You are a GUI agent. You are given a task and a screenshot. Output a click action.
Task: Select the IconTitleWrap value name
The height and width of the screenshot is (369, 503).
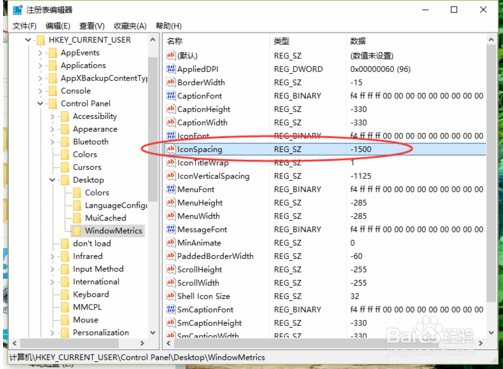tap(203, 162)
